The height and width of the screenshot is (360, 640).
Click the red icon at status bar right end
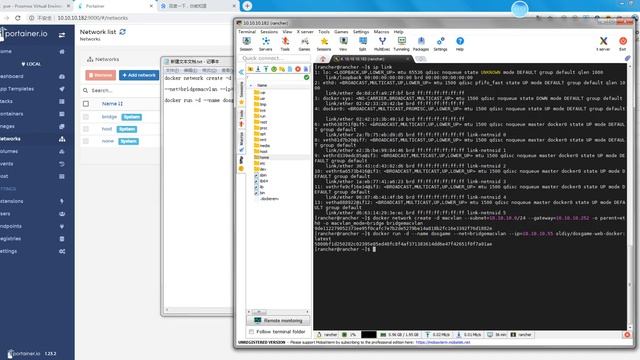(x=627, y=335)
